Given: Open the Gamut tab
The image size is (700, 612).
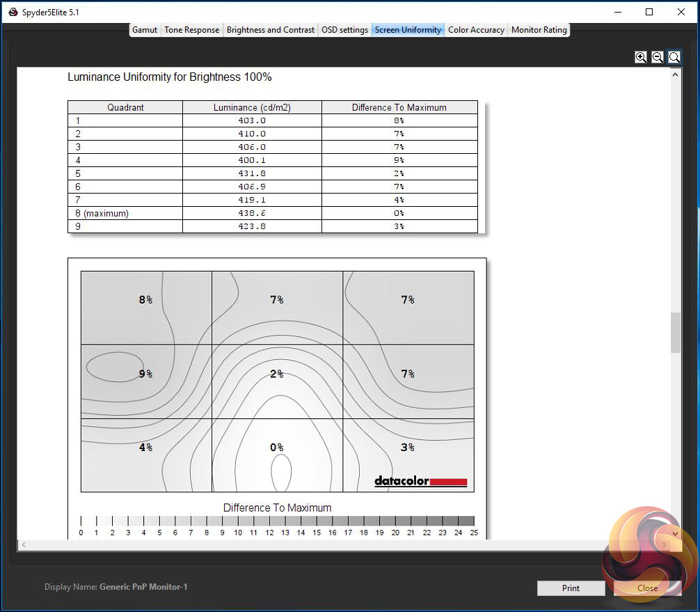Looking at the screenshot, I should (145, 30).
